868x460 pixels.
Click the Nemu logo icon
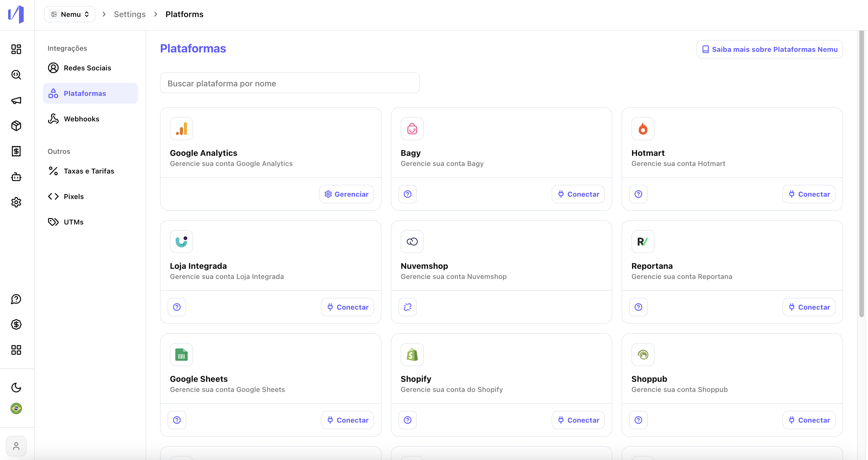[x=16, y=14]
